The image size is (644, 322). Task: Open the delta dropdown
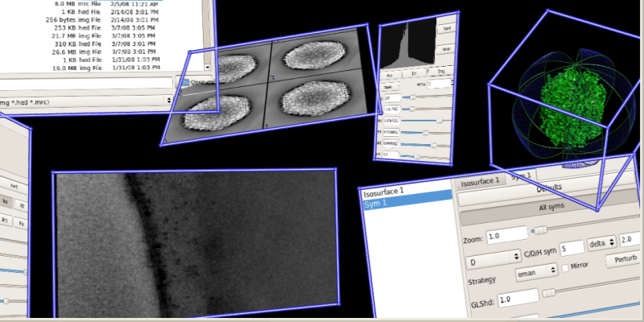[601, 243]
